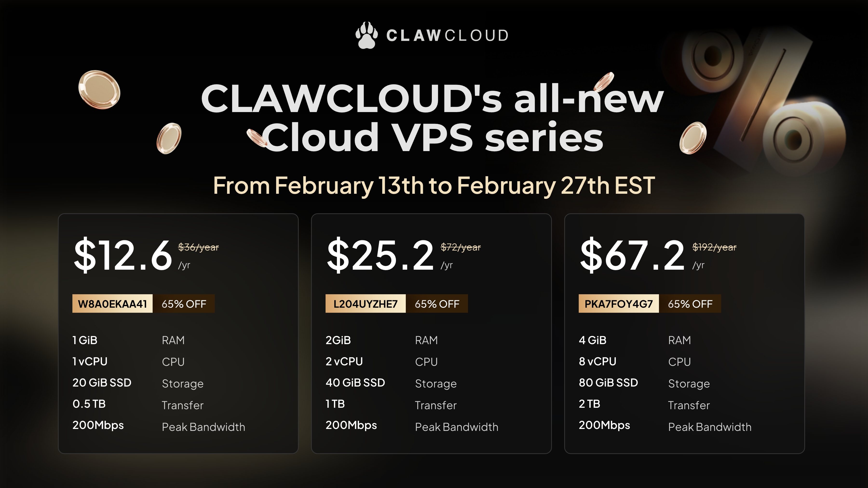Click the struck-through $192/year price

[714, 247]
